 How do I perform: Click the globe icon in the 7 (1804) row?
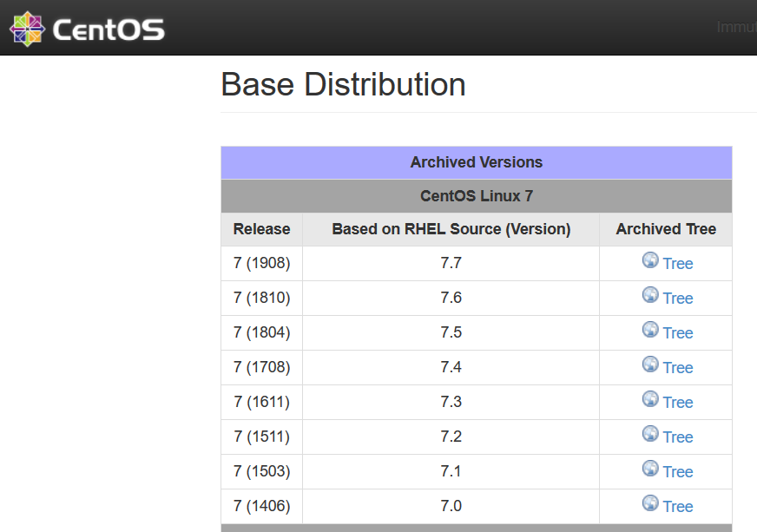(x=650, y=329)
